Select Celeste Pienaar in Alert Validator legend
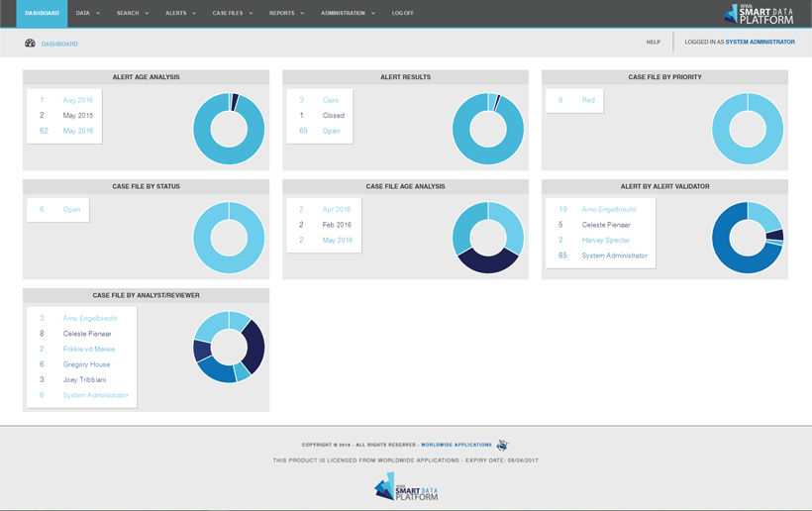 [x=606, y=225]
